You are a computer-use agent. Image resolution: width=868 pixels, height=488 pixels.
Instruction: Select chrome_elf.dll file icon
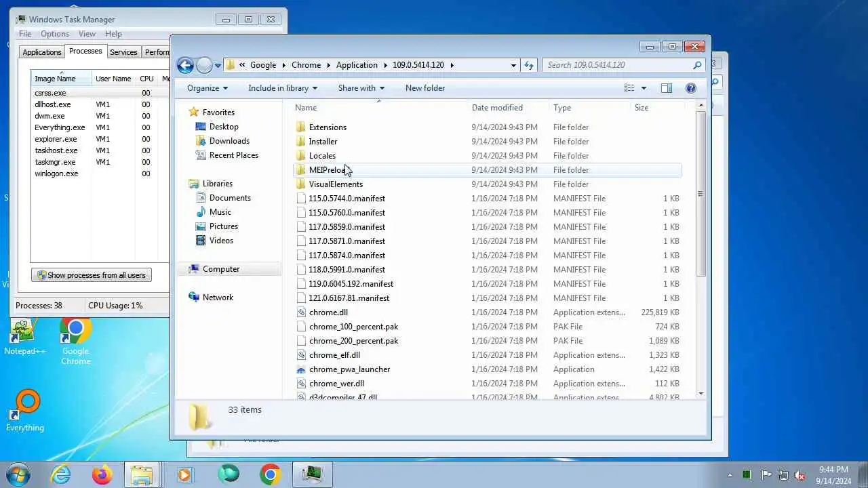(301, 355)
